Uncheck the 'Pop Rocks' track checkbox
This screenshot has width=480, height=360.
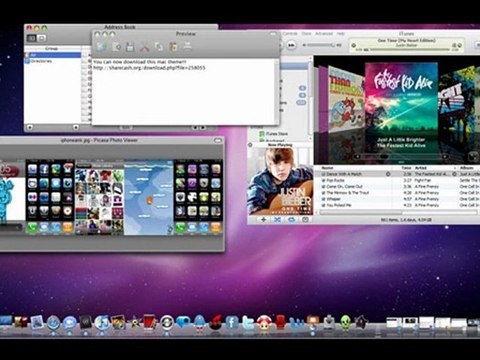click(x=323, y=180)
